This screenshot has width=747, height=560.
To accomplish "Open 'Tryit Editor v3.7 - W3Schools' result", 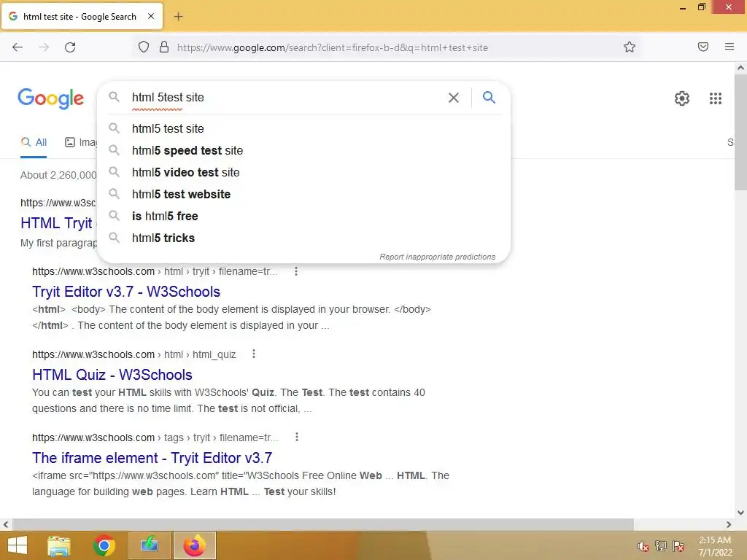I will coord(125,292).
